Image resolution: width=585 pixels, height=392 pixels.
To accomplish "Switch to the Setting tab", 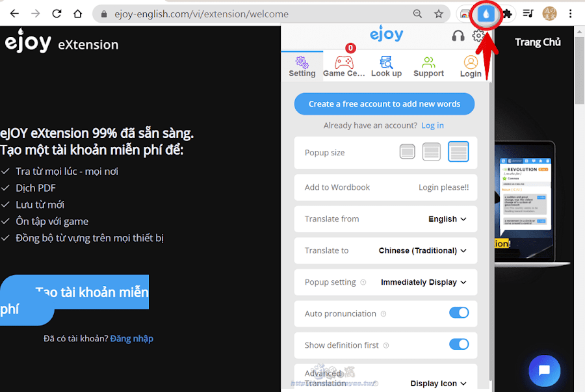I will click(302, 67).
